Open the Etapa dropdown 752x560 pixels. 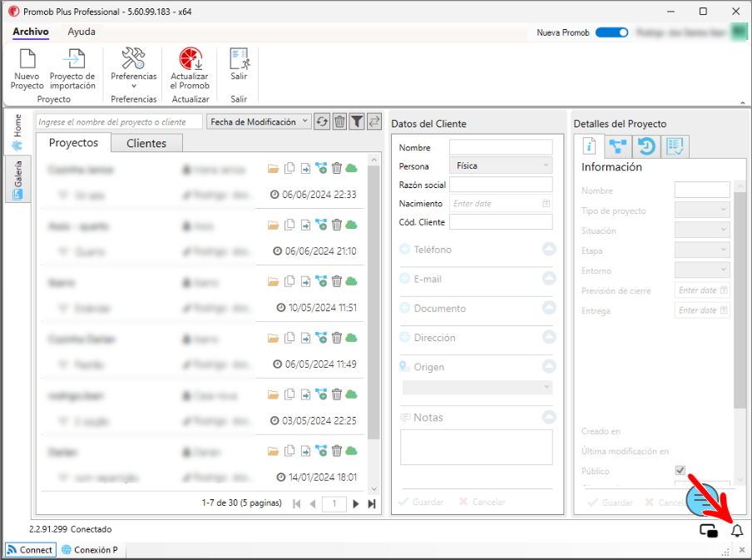pyautogui.click(x=702, y=250)
